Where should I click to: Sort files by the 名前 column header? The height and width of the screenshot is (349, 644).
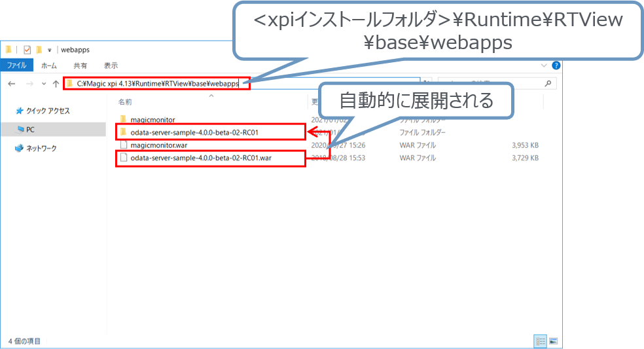point(125,102)
